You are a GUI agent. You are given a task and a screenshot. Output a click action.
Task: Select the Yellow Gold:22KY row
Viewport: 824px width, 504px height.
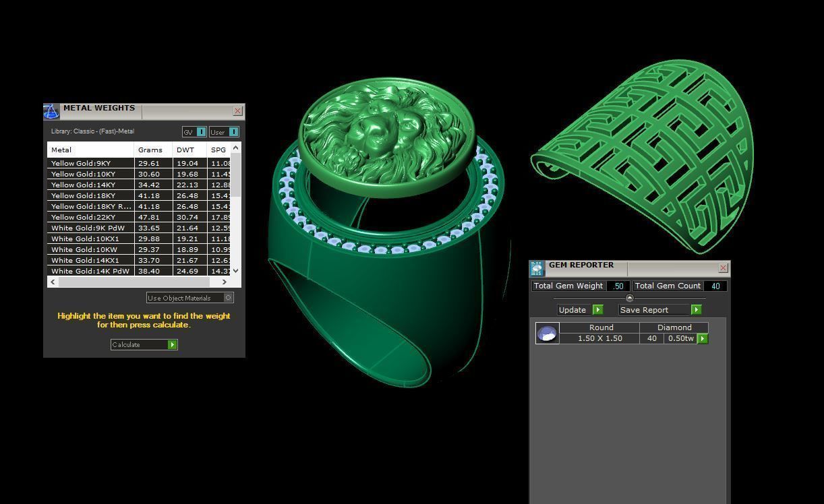click(x=139, y=217)
